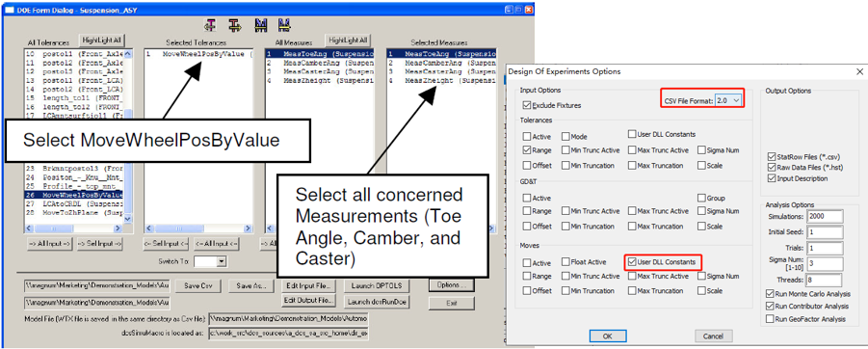This screenshot has width=868, height=349.
Task: Click the Initial Seed input field
Action: (825, 232)
